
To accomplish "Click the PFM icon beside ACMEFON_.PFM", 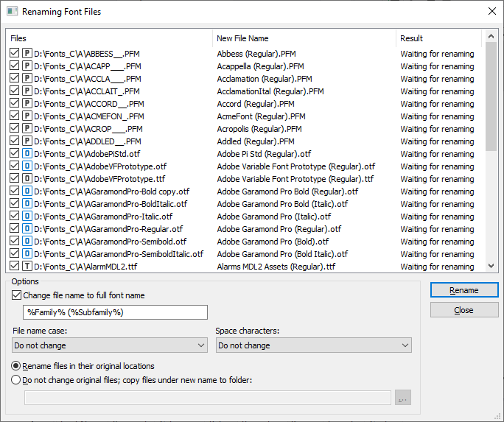I will pyautogui.click(x=27, y=116).
